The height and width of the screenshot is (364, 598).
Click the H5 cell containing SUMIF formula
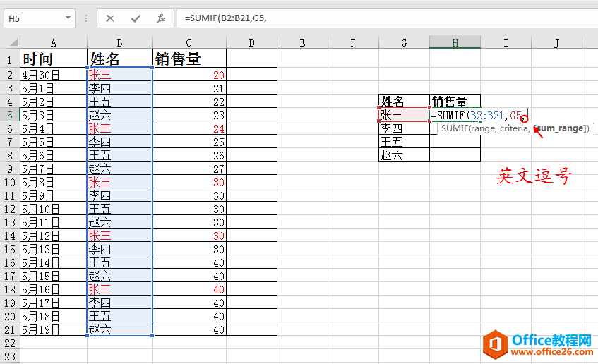click(x=455, y=115)
